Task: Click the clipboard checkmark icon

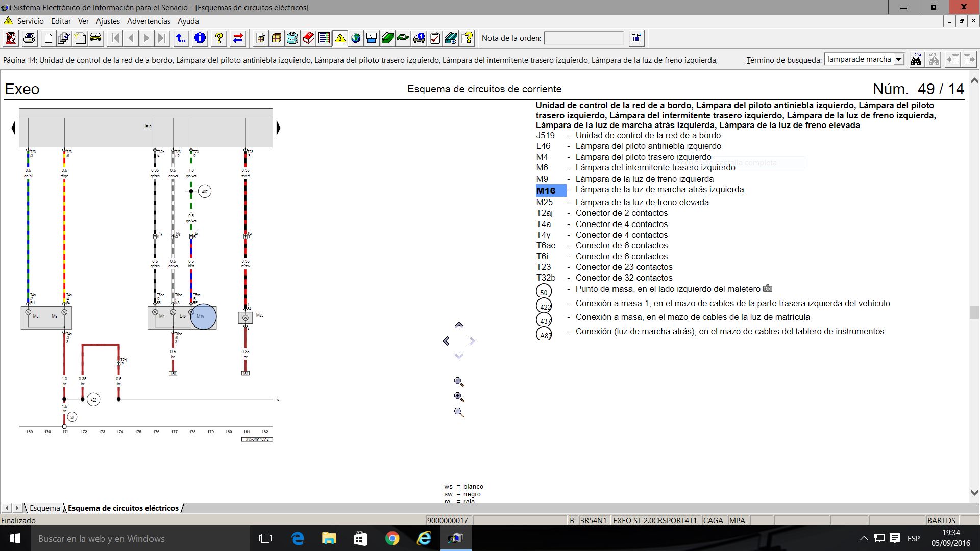Action: click(x=435, y=38)
